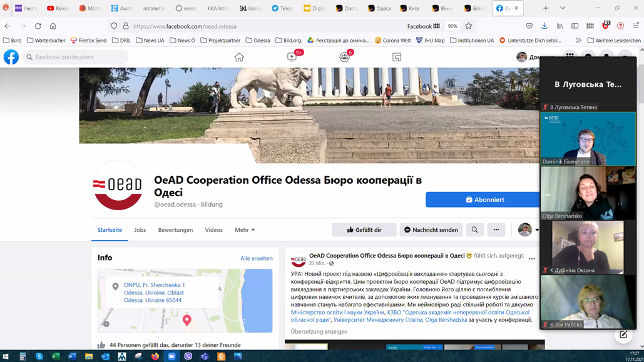Open the red shield extension with badge
Viewport: 644px width, 362px height.
605,26
